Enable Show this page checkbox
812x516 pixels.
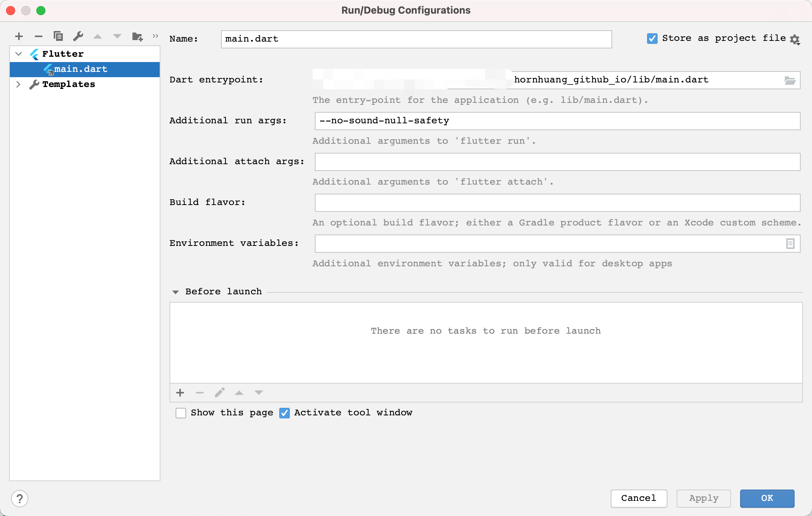[x=181, y=413]
